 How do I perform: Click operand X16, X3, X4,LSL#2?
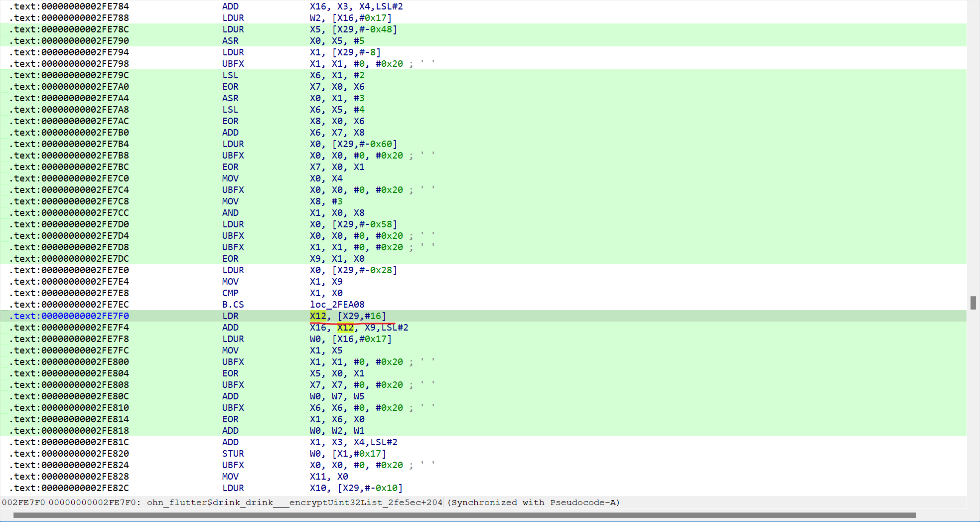point(356,6)
